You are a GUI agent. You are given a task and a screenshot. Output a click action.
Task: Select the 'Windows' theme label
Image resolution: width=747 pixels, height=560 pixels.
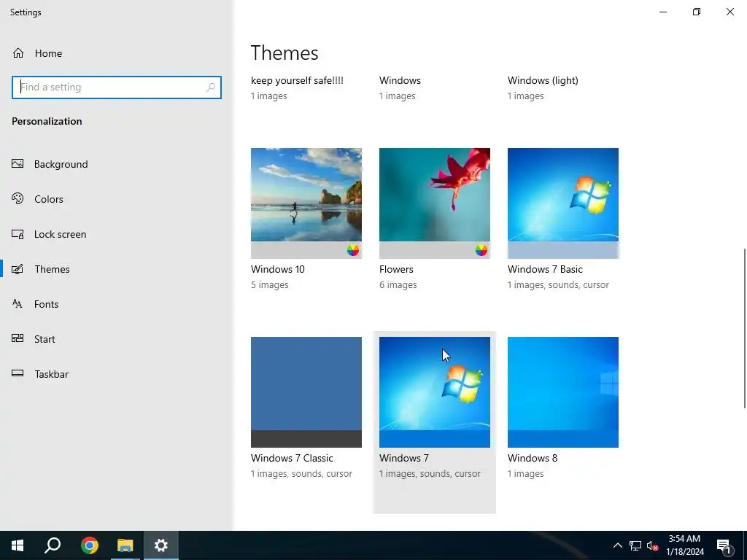click(x=400, y=80)
